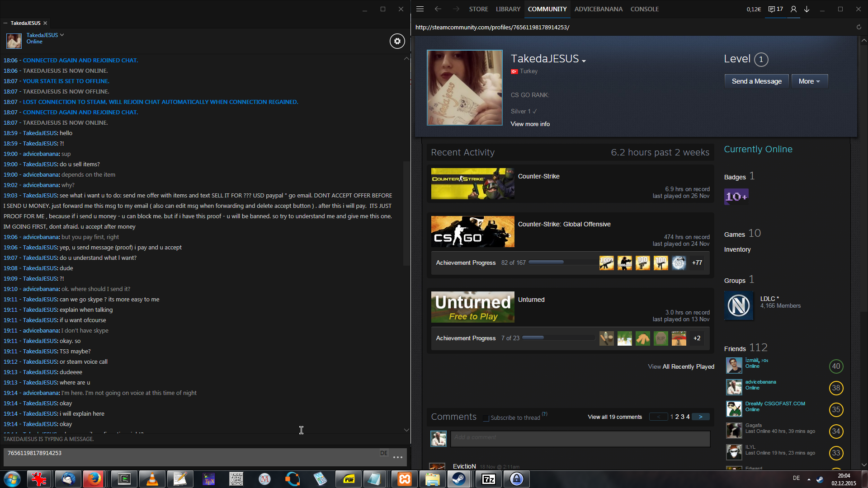The height and width of the screenshot is (488, 868).
Task: Click the Steam hamburger menu icon
Action: (x=420, y=9)
